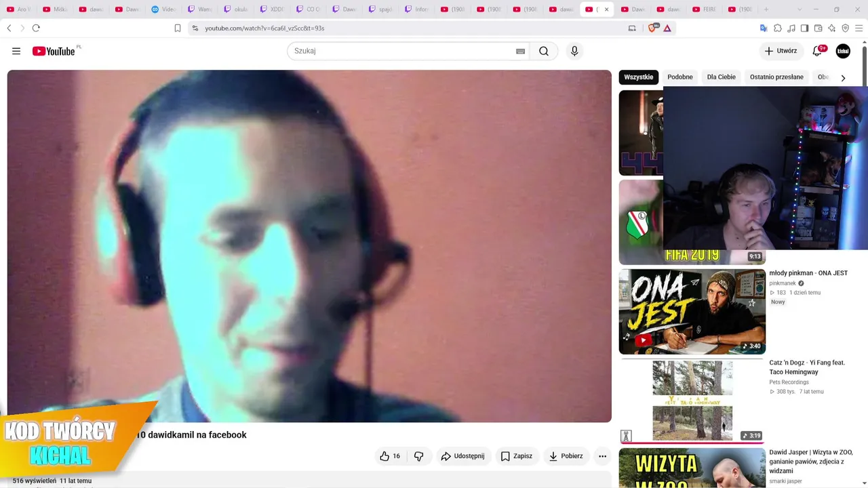Reload the current page
The height and width of the screenshot is (488, 868).
(x=36, y=28)
